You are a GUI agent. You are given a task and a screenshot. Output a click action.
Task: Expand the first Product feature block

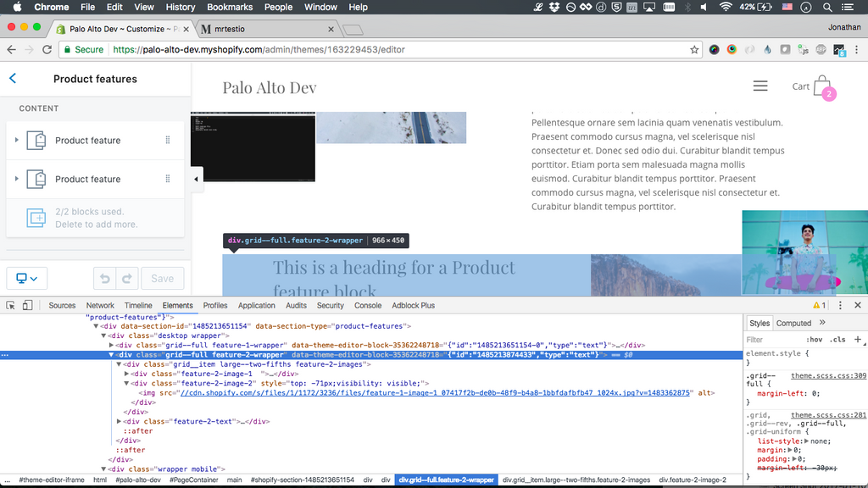pos(17,141)
